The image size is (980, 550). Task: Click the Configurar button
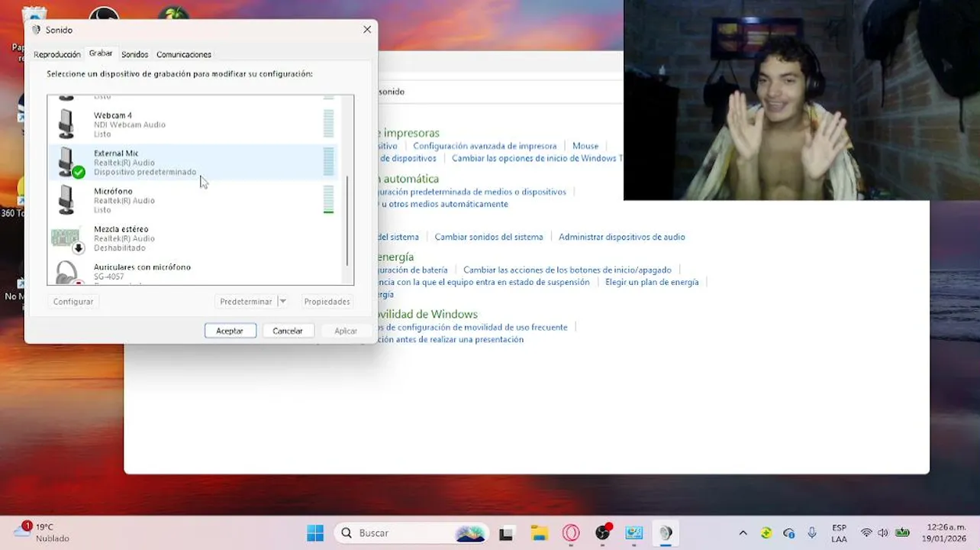[73, 302]
